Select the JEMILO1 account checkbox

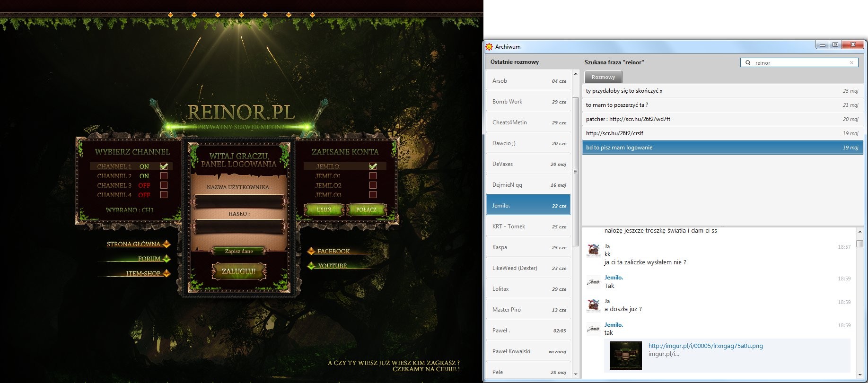click(x=373, y=175)
